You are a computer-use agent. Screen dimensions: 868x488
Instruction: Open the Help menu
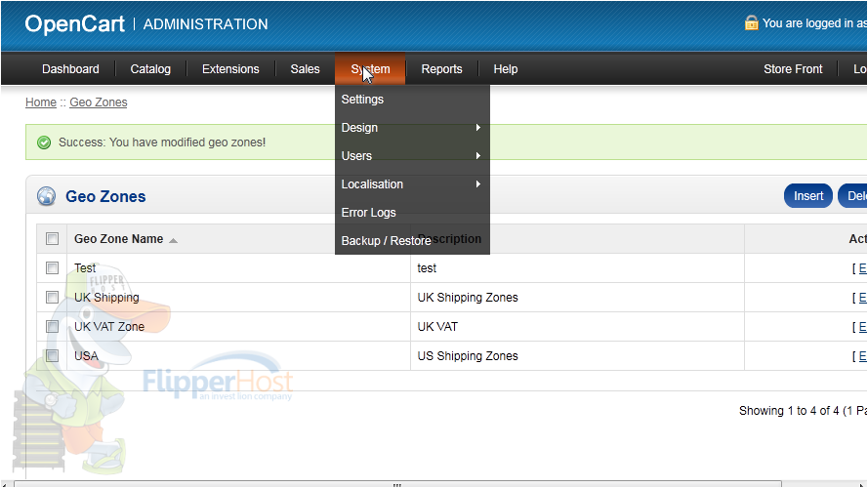coord(506,69)
